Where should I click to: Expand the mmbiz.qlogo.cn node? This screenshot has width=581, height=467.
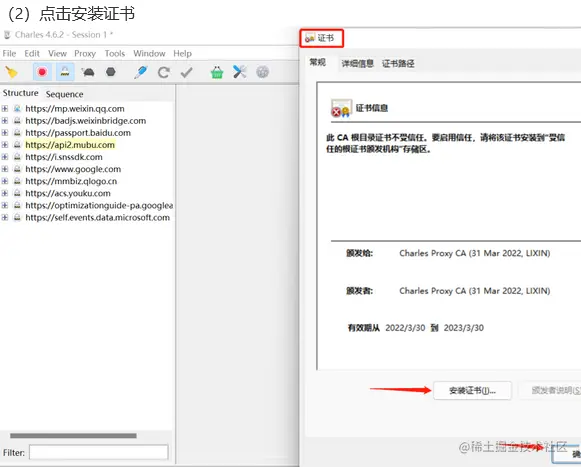pyautogui.click(x=4, y=181)
